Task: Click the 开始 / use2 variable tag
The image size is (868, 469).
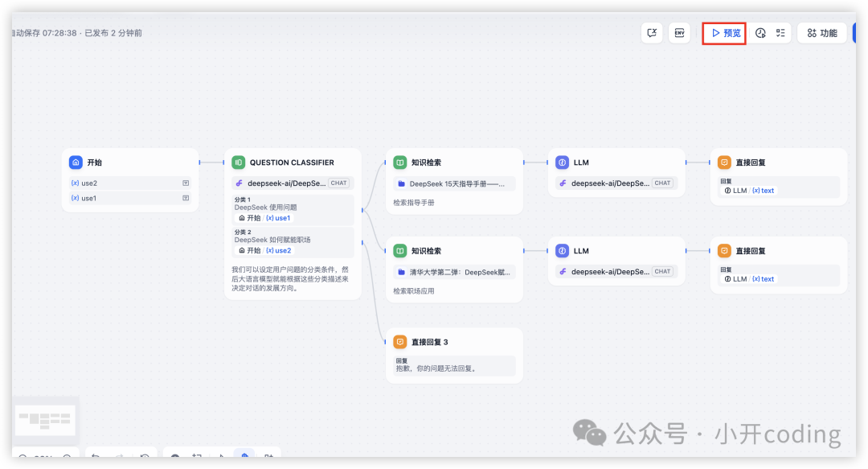Action: (x=264, y=250)
